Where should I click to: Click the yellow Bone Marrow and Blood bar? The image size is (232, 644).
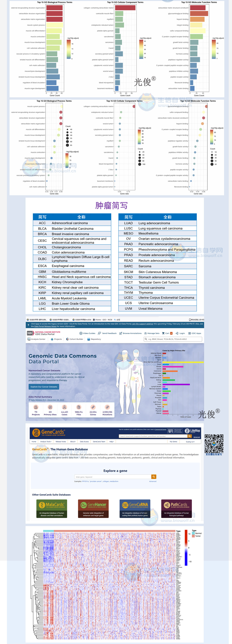pyautogui.click(x=183, y=362)
